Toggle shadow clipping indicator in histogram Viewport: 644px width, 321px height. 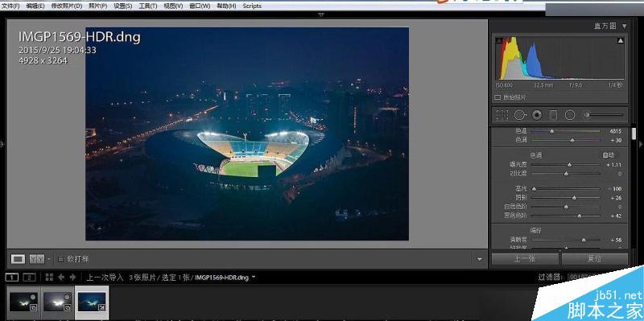click(499, 41)
